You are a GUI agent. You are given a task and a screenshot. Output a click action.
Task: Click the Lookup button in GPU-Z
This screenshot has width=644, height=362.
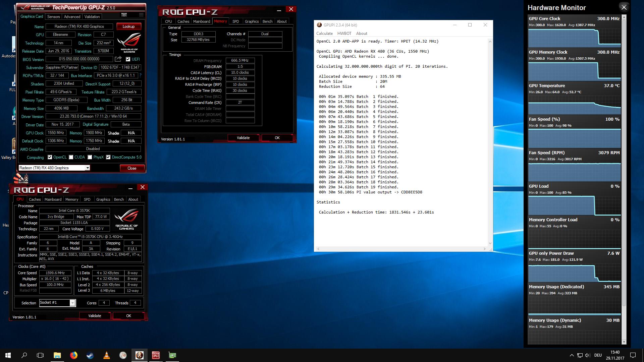129,26
